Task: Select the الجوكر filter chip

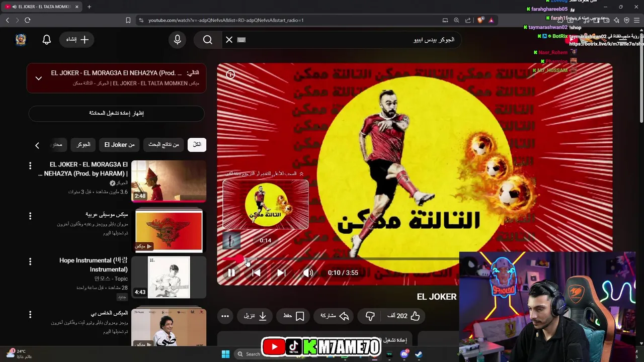Action: [83, 145]
